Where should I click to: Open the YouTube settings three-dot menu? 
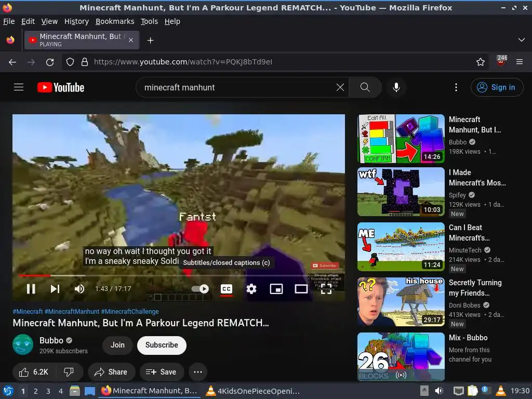click(x=456, y=87)
